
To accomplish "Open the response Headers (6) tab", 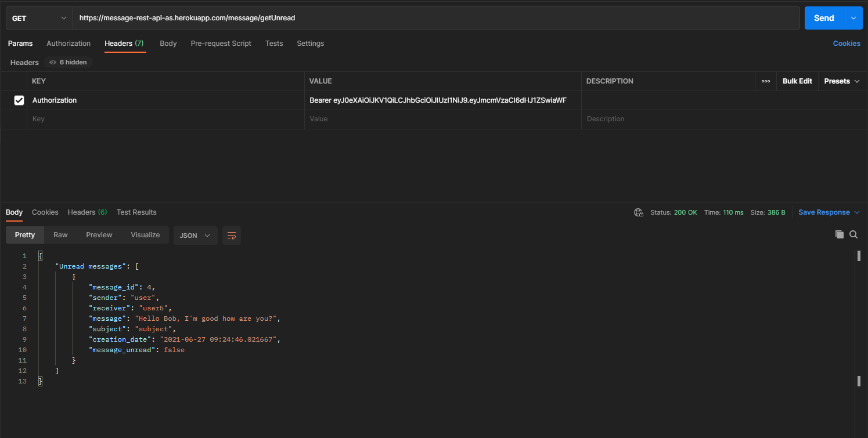I will point(87,212).
